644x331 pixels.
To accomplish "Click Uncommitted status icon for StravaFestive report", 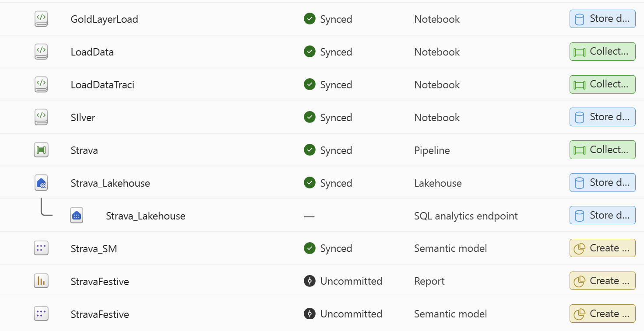I will pos(310,281).
